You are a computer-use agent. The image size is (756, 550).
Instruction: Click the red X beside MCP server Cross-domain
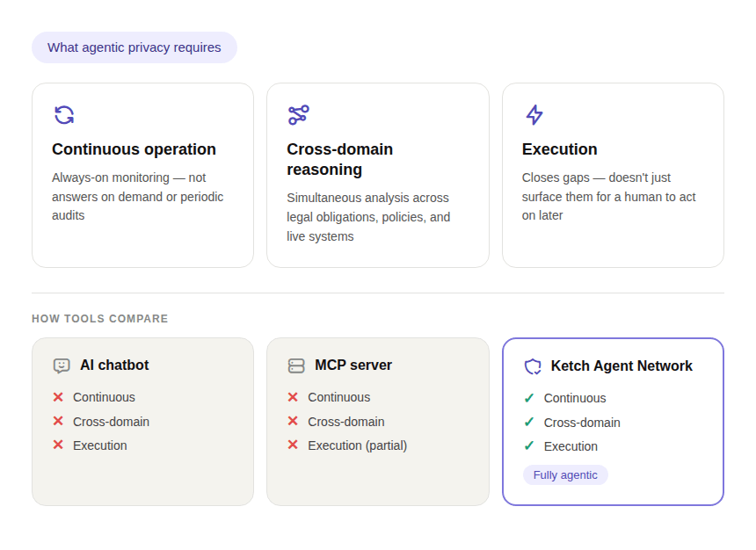pyautogui.click(x=293, y=422)
